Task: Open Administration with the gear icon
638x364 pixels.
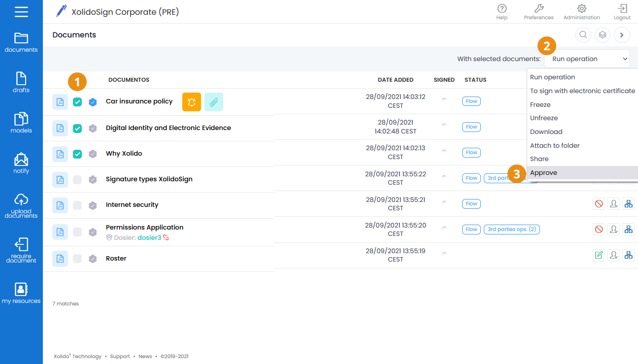Action: tap(582, 12)
